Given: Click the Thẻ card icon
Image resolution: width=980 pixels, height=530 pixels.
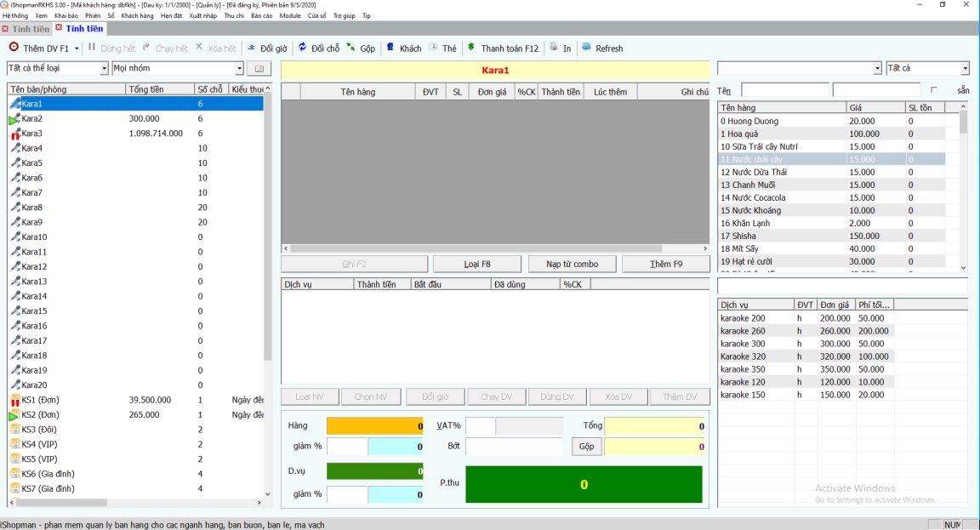Looking at the screenshot, I should tap(433, 48).
